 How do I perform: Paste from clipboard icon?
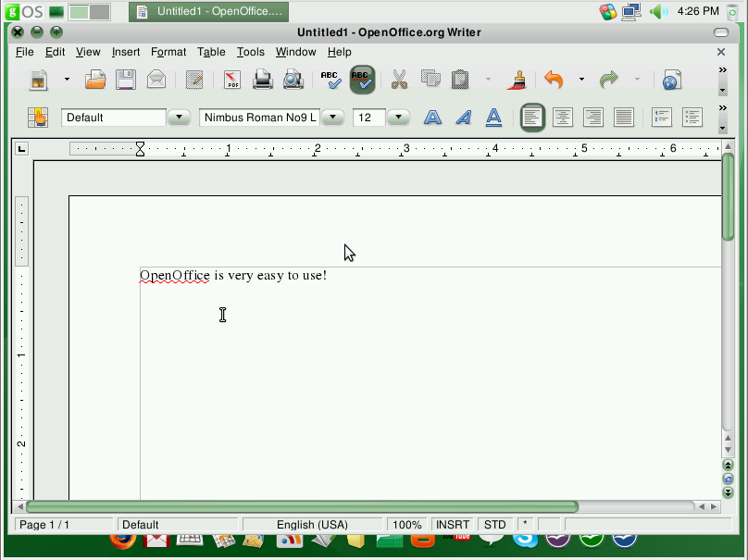(x=460, y=80)
